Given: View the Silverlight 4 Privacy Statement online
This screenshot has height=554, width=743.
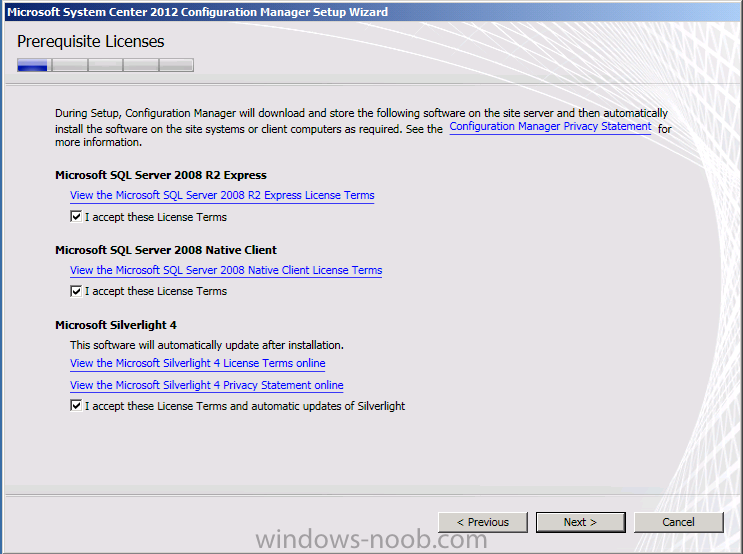Looking at the screenshot, I should coord(206,385).
